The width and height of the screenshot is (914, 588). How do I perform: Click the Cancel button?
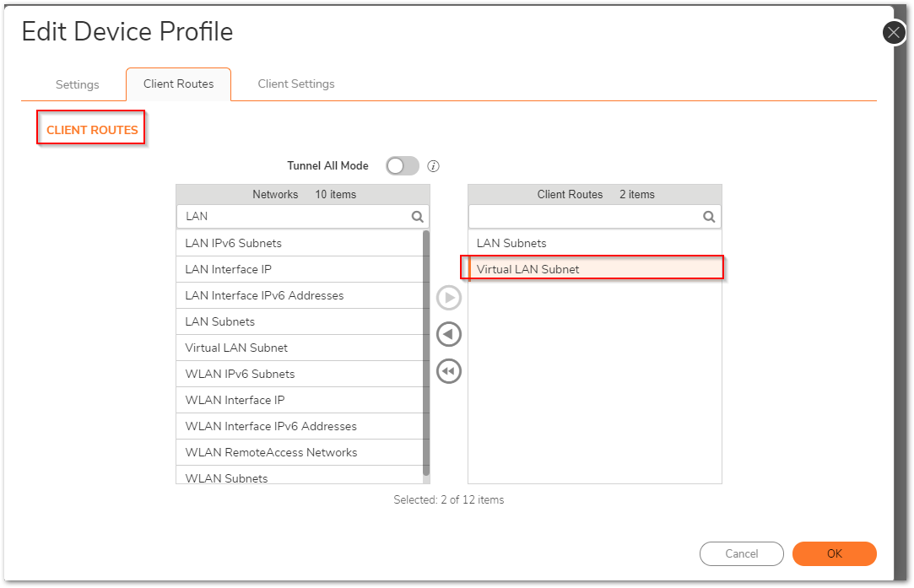[742, 553]
